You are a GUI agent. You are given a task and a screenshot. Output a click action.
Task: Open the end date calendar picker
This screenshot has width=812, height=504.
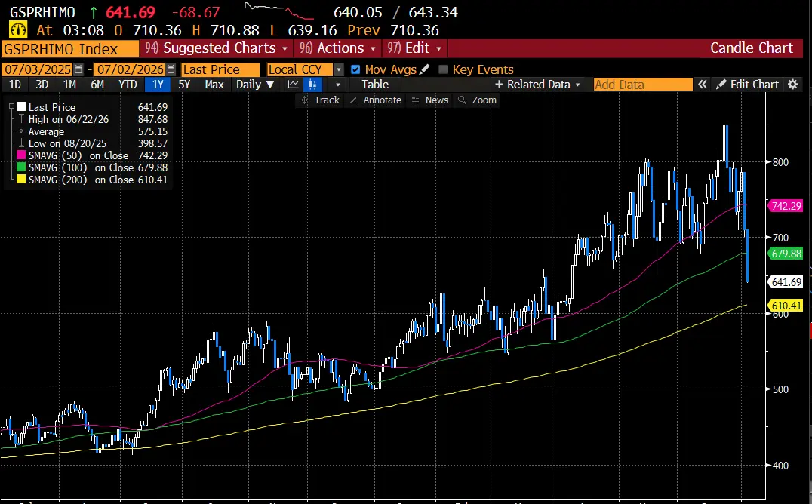click(171, 69)
